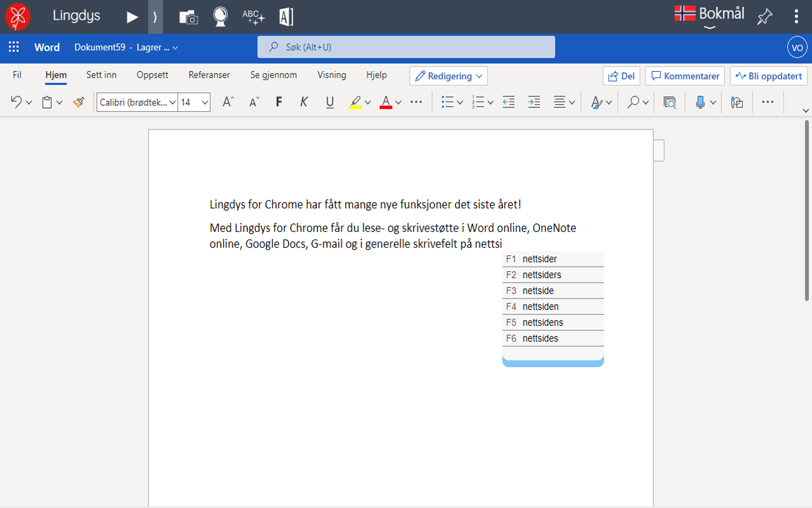Open the Calibri font name combo box
Image resolution: width=812 pixels, height=508 pixels.
click(x=137, y=102)
